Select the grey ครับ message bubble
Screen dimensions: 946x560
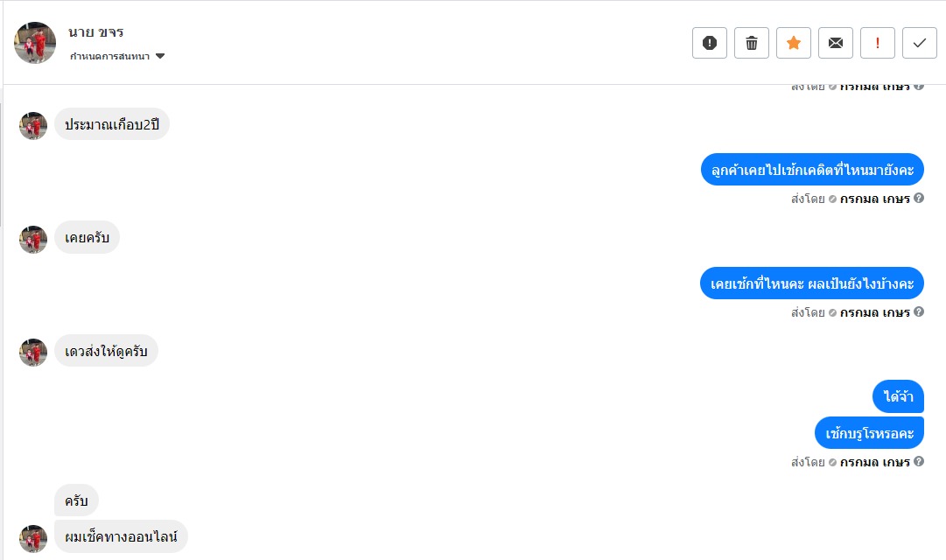76,500
